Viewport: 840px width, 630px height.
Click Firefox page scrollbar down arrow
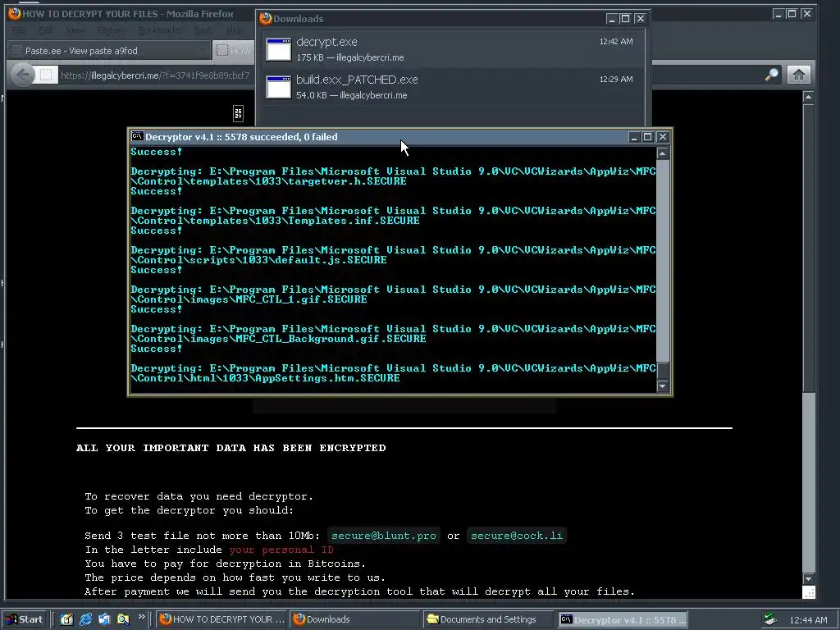coord(808,579)
